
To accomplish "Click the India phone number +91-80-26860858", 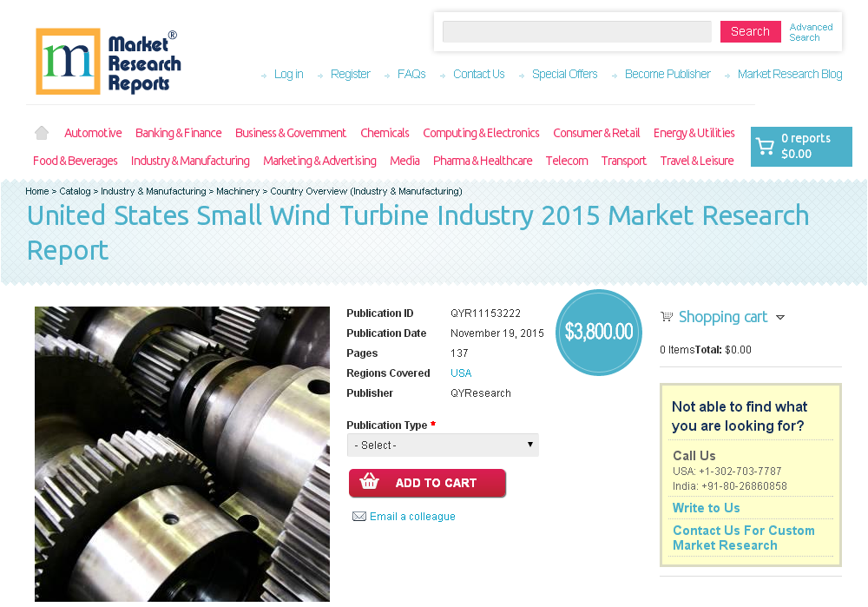I will click(x=744, y=486).
